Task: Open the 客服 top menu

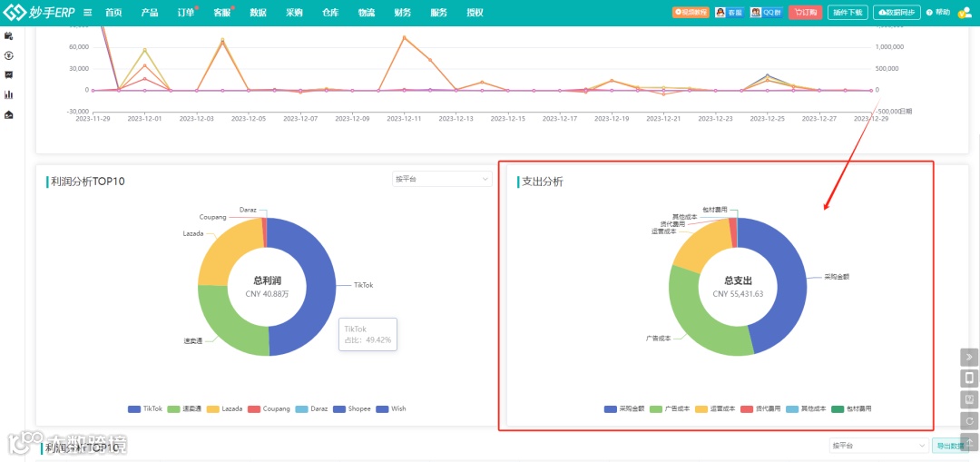Action: click(222, 13)
